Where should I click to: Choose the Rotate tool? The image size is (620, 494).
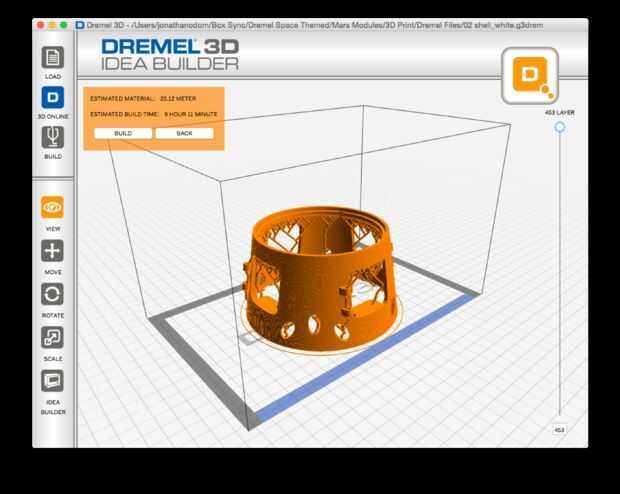point(53,294)
